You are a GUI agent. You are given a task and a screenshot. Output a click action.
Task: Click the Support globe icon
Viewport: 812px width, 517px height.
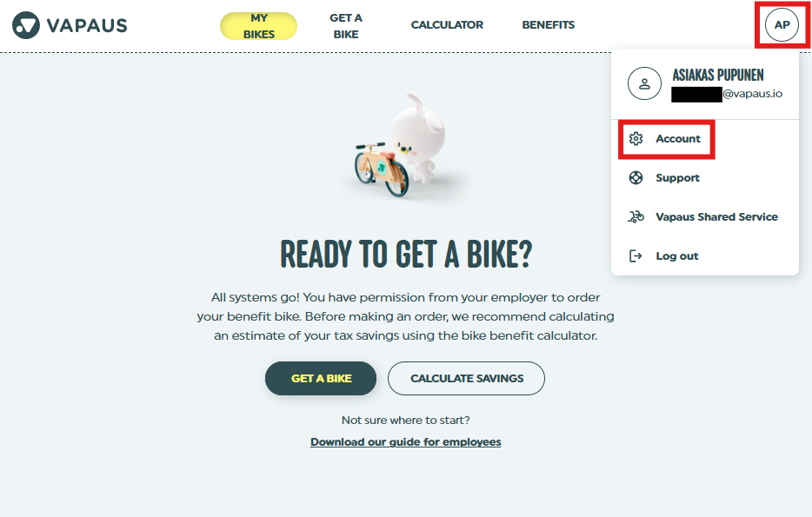click(x=636, y=177)
